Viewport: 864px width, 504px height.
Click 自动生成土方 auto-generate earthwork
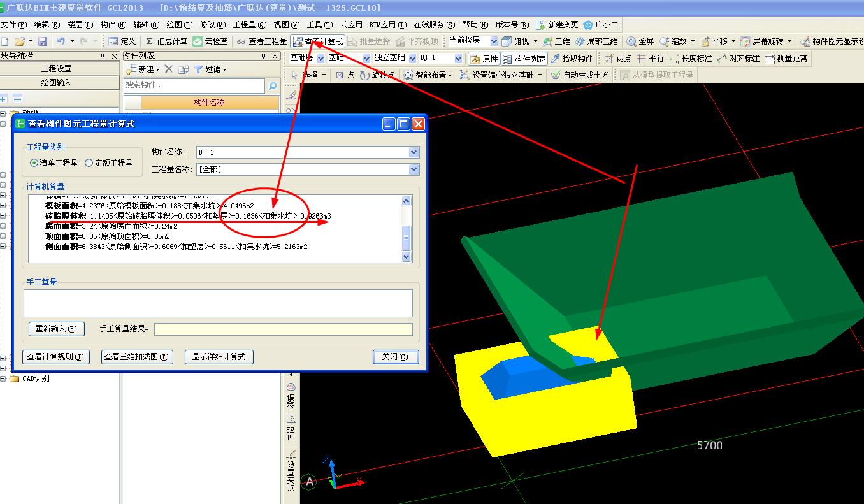click(x=580, y=75)
